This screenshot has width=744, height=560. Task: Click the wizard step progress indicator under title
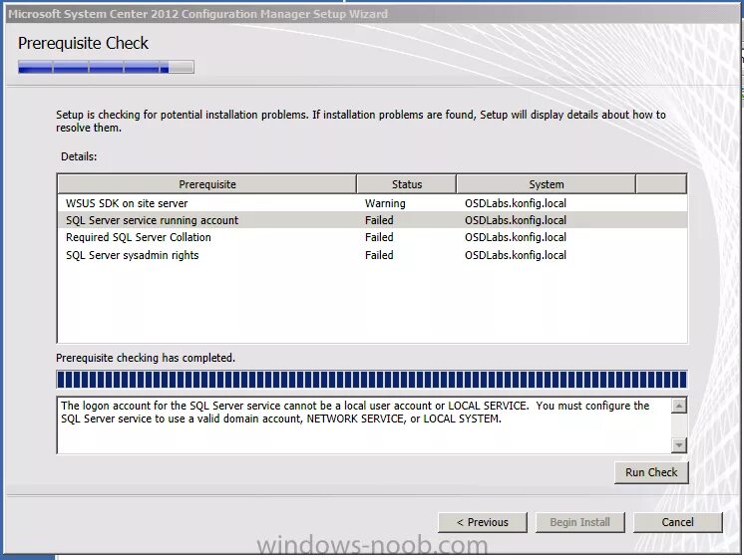pos(106,67)
